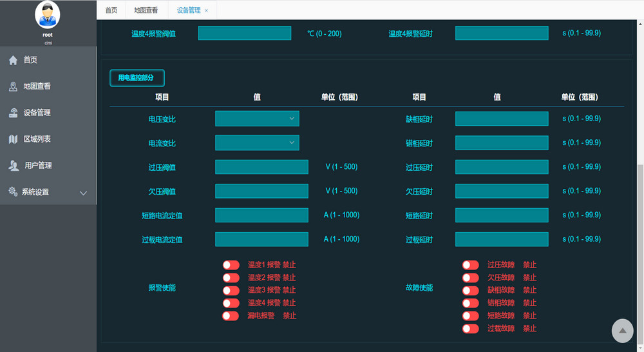Screen dimensions: 644x352
Task: Click the system settings gears icon
Action: 13,192
